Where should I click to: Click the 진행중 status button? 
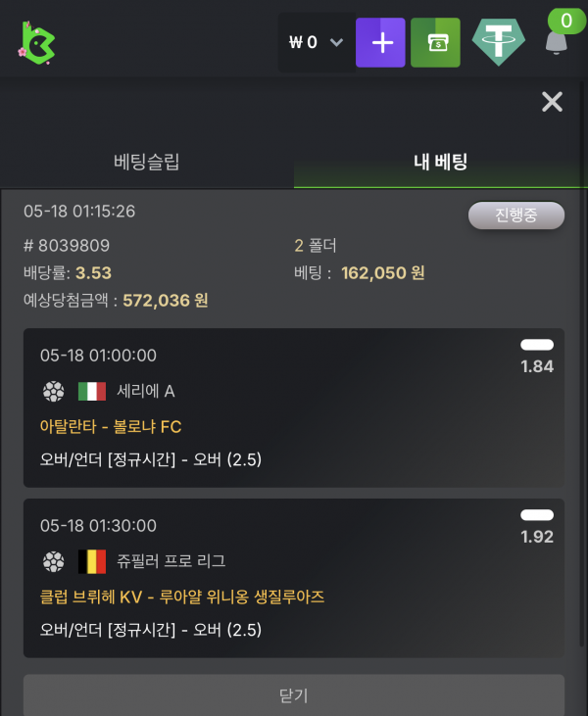click(x=516, y=215)
